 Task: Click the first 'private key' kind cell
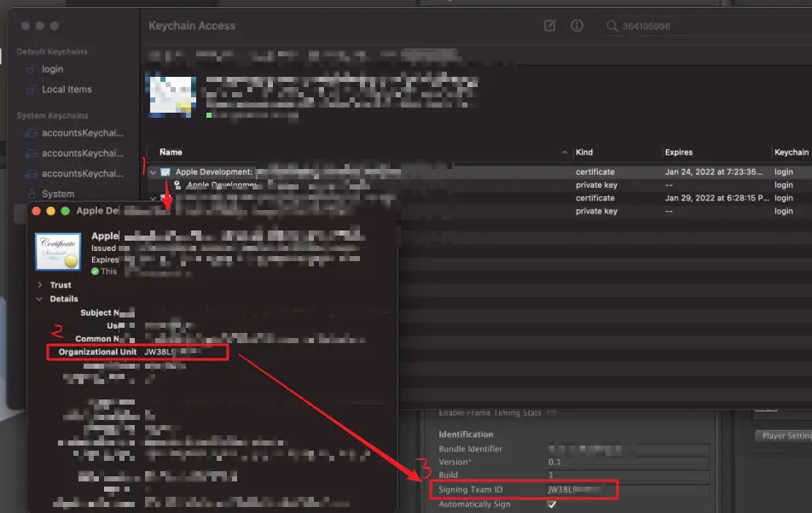(596, 185)
